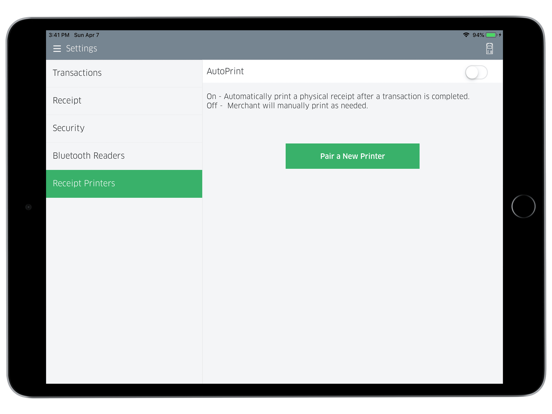This screenshot has height=414, width=552.
Task: Select the Receipt Printers item
Action: [124, 184]
